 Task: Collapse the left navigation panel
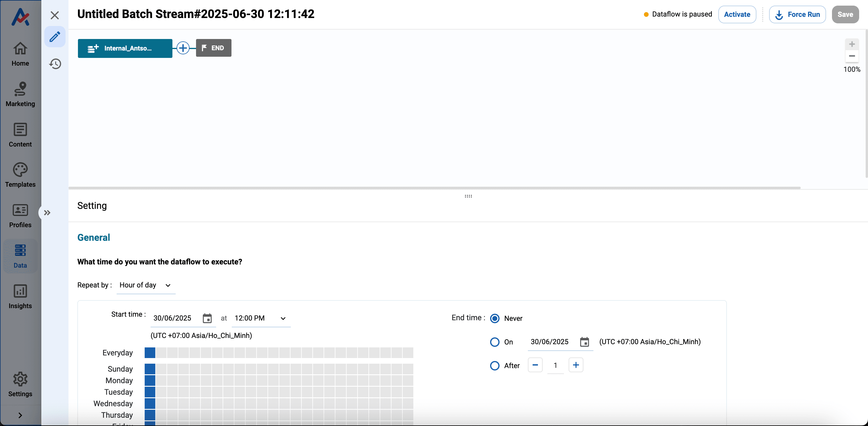47,212
